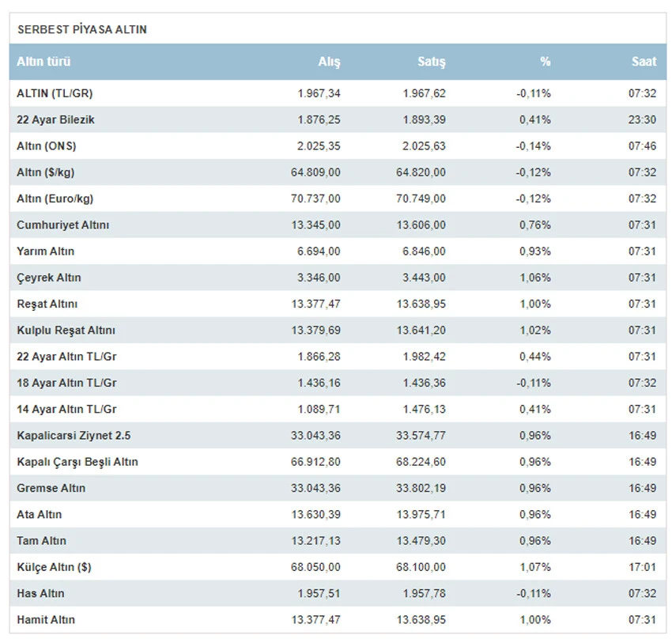Screen dimensions: 672x639
Task: Click the Alış column header
Action: 329,62
